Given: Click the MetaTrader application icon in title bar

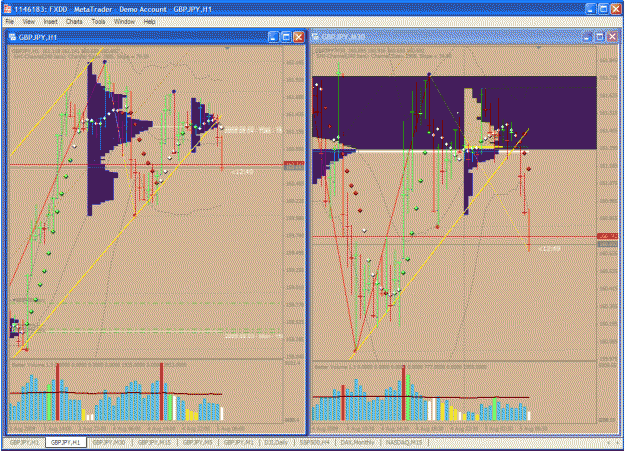Looking at the screenshot, I should (7, 8).
